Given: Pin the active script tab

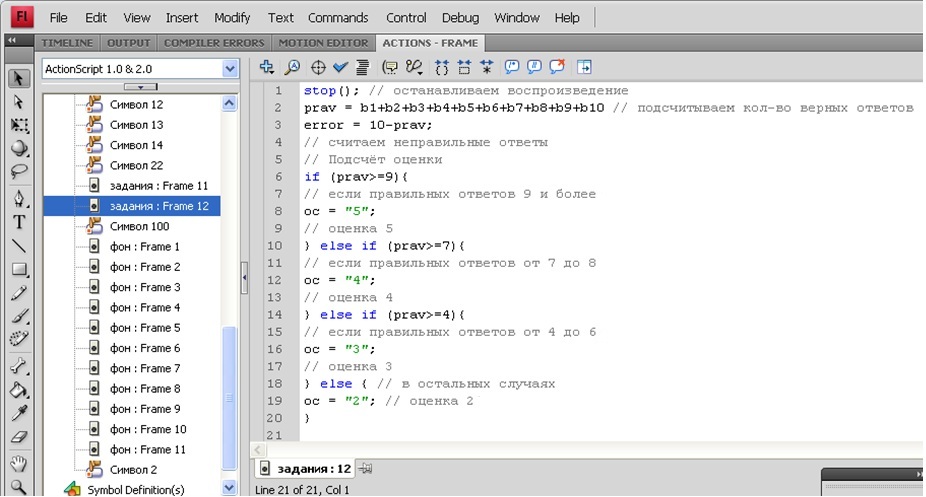Looking at the screenshot, I should [366, 469].
